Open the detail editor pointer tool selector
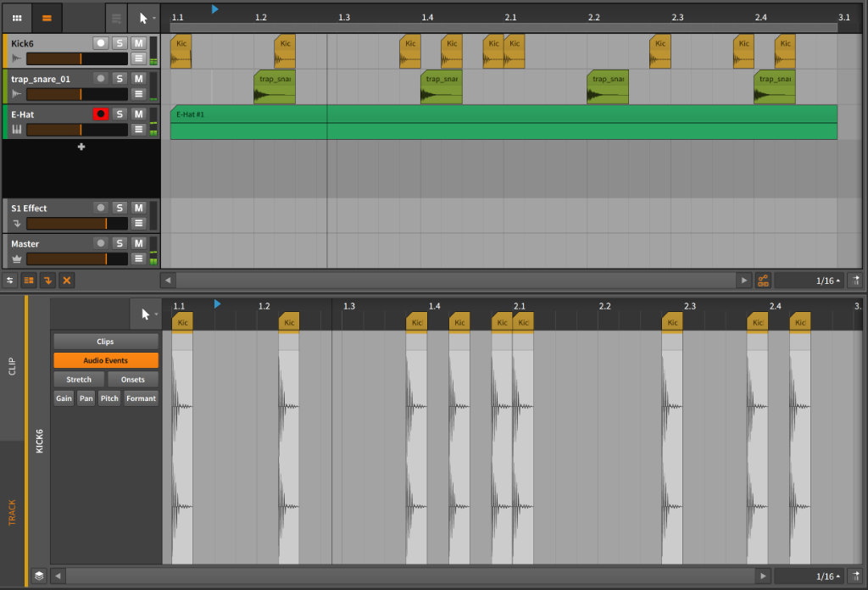 pyautogui.click(x=146, y=314)
